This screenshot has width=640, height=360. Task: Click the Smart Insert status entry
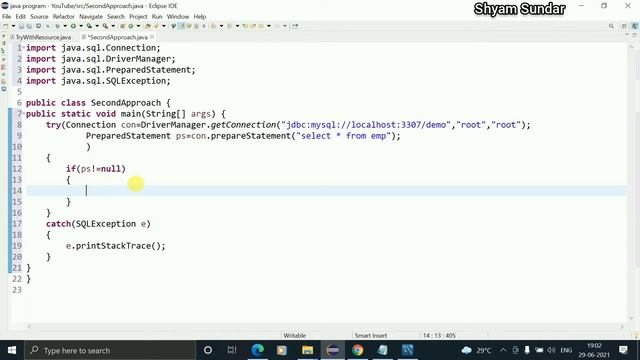370,336
